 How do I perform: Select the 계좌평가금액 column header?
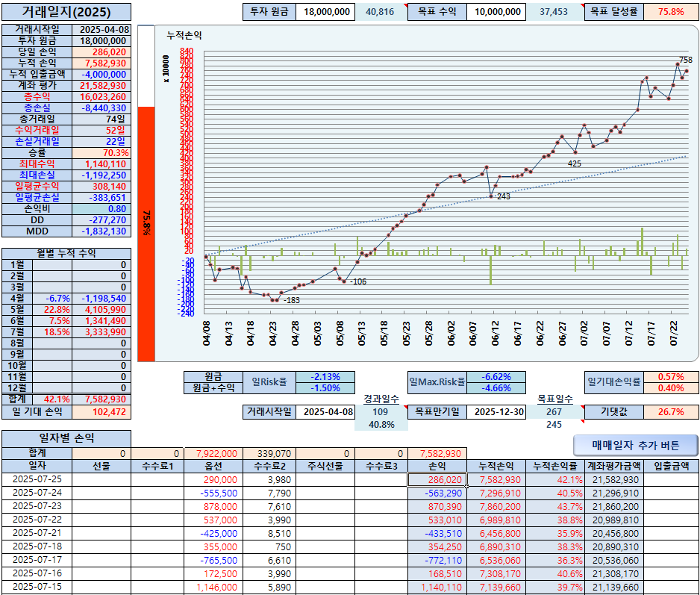(614, 466)
